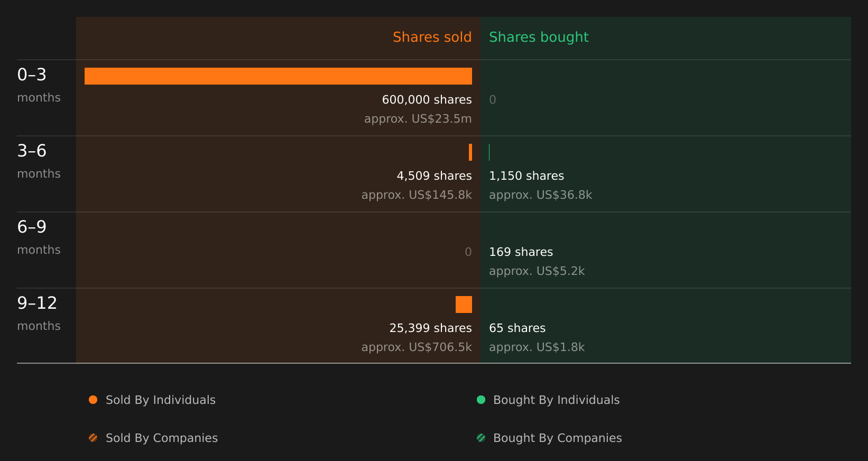
Task: Click the 0–3 row label
Action: pyautogui.click(x=32, y=75)
